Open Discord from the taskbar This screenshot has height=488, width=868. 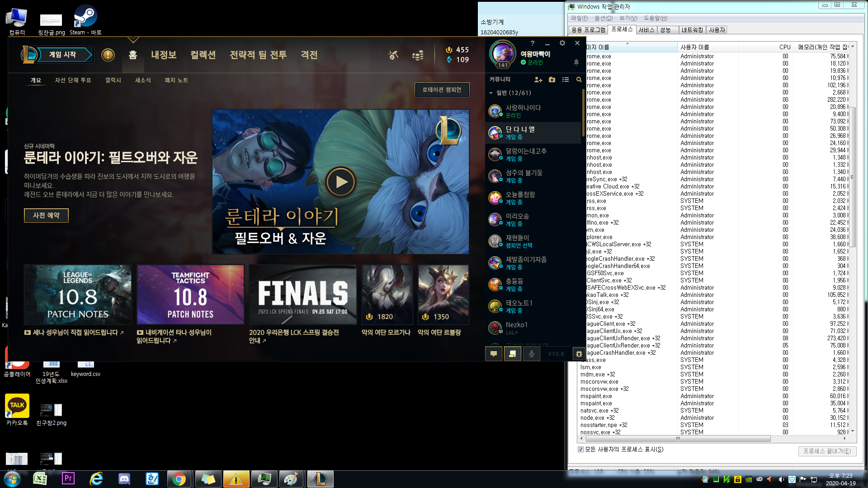point(124,479)
